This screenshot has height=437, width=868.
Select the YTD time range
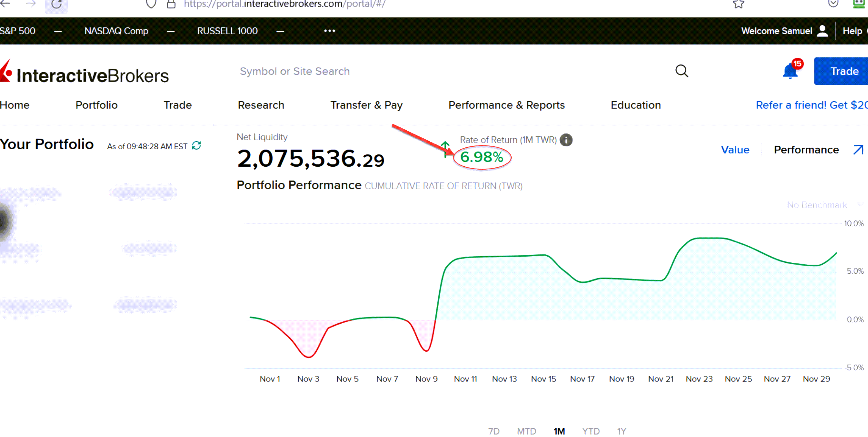(591, 431)
